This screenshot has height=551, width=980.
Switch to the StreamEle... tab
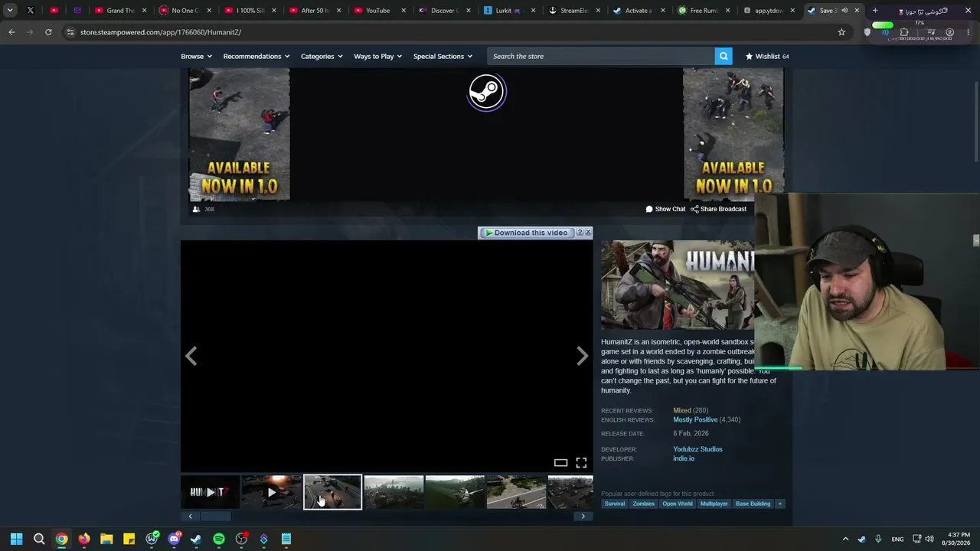coord(575,11)
